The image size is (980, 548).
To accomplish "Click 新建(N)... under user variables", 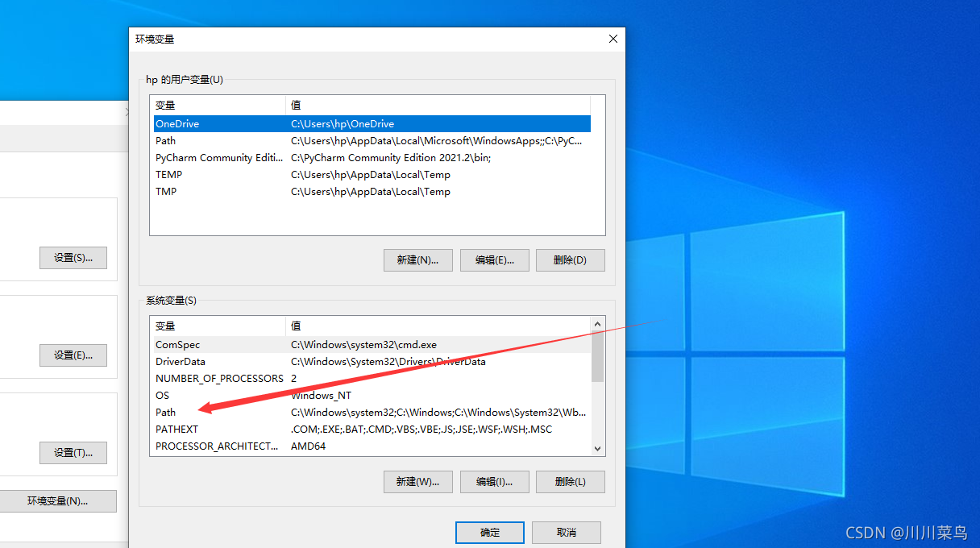I will (417, 260).
